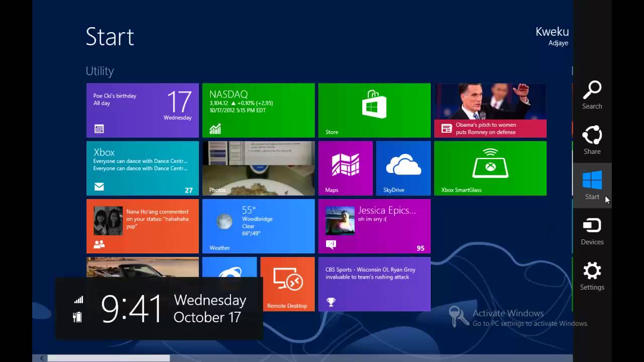Open the Settings charm gear
The image size is (644, 362).
[x=592, y=271]
